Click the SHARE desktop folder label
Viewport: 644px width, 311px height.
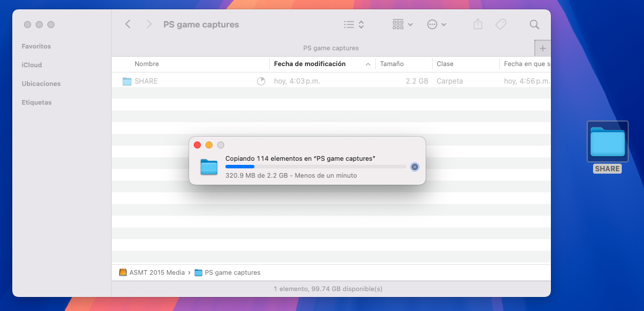pyautogui.click(x=608, y=168)
